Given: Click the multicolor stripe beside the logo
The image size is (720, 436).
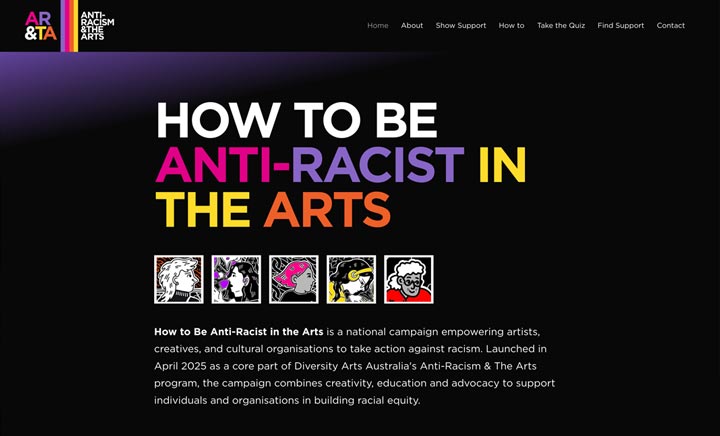Looking at the screenshot, I should [x=69, y=25].
